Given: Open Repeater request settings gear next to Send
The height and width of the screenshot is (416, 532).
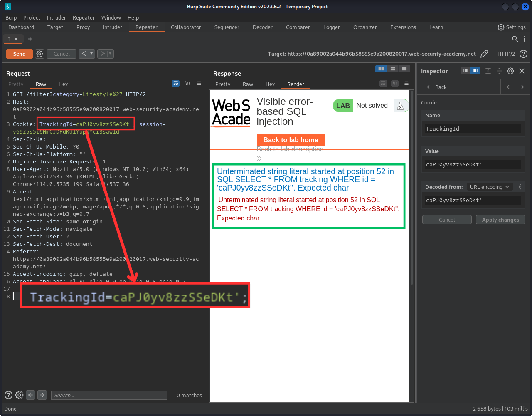Looking at the screenshot, I should [39, 54].
